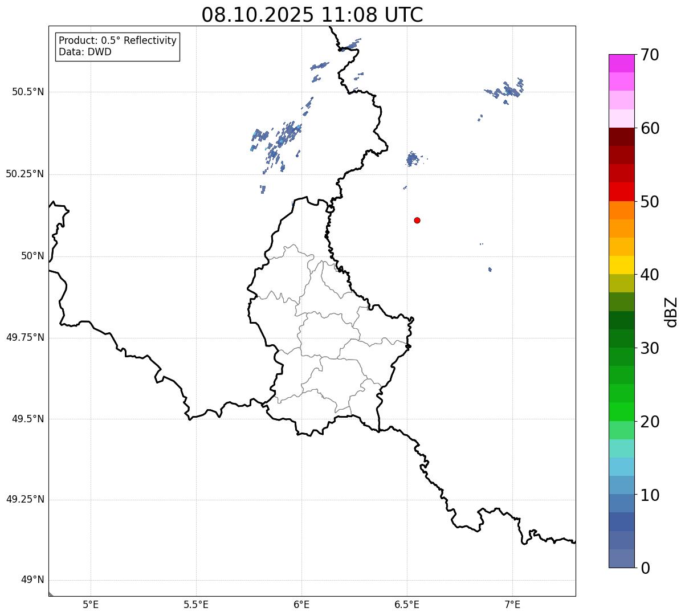The image size is (685, 616).
Task: Click the "Data: DWD" text
Action: [x=85, y=52]
